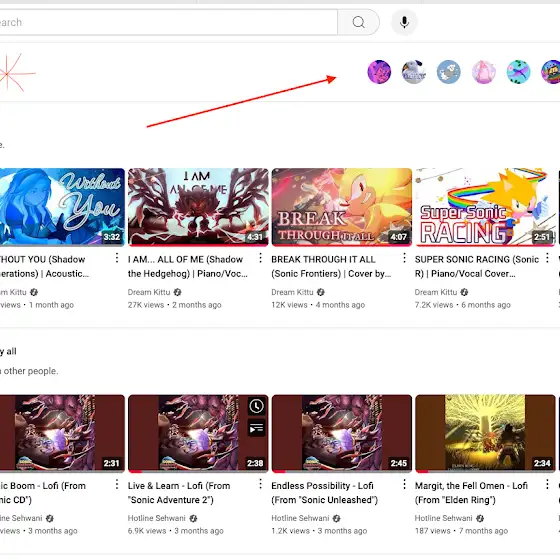Open the bird channel avatar with dark cap
The height and width of the screenshot is (560, 560).
pos(414,72)
